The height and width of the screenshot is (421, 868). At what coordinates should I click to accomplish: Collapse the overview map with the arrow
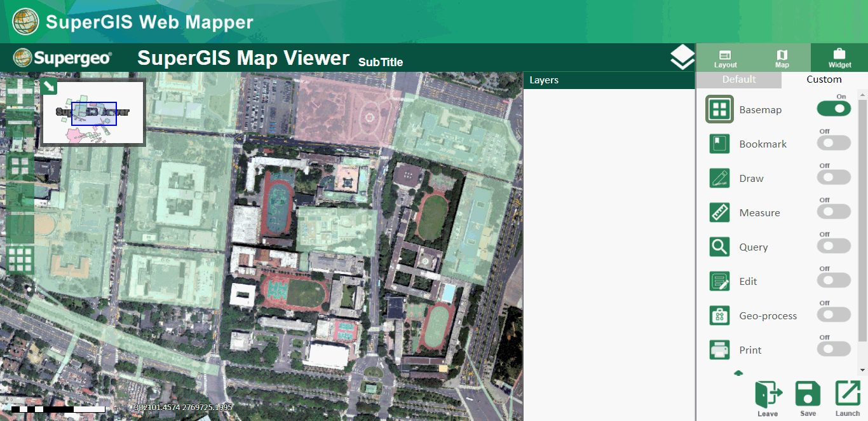click(49, 86)
